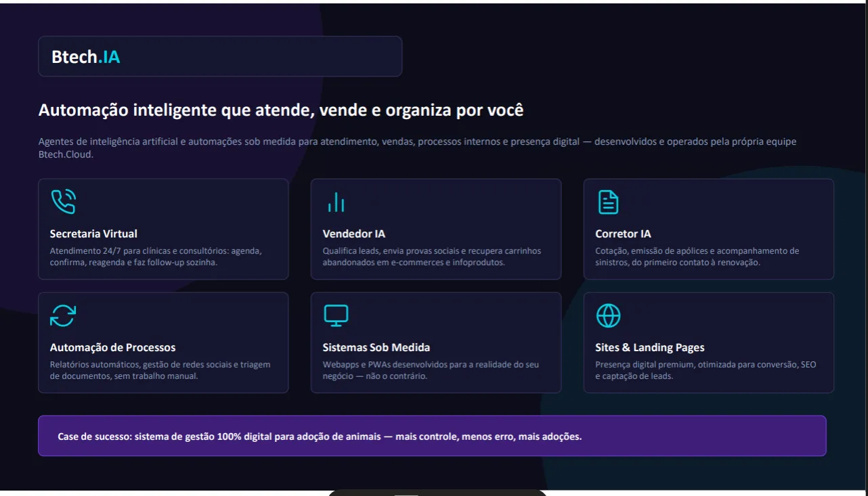
Task: Click the description 'Relatórios automáticos, gestão de redes'
Action: tap(160, 370)
